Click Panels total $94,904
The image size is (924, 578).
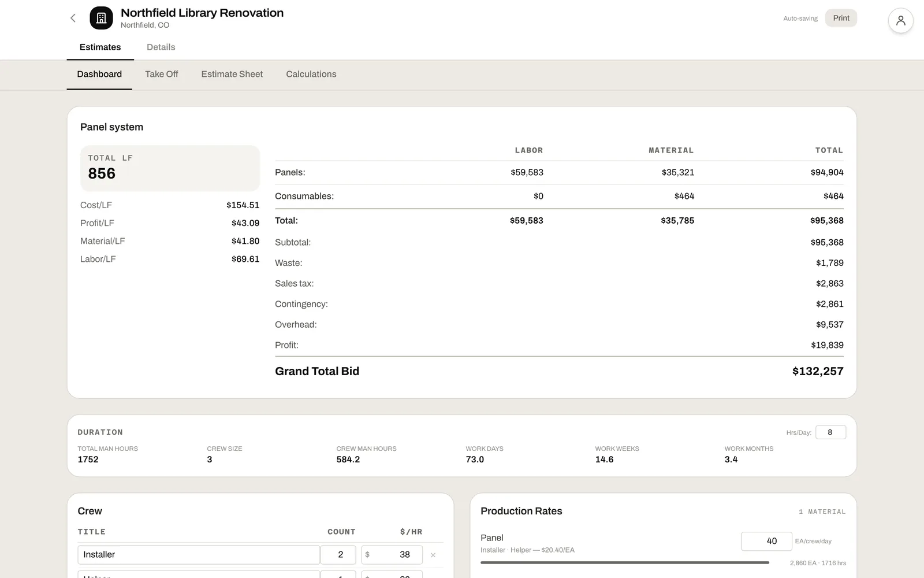pyautogui.click(x=827, y=172)
